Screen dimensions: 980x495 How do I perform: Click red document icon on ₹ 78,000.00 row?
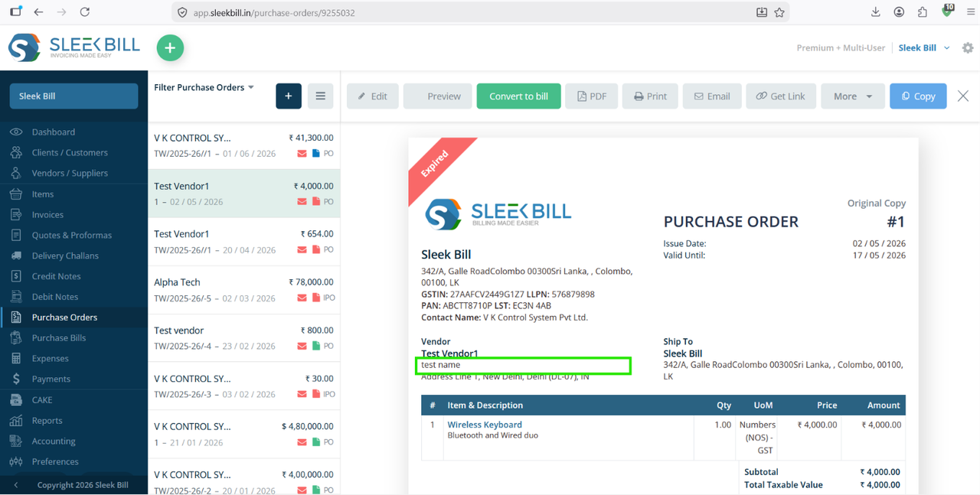(x=315, y=298)
